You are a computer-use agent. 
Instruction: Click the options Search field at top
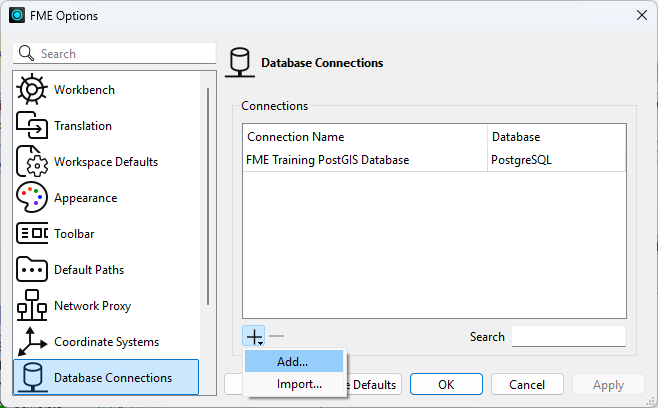(114, 53)
